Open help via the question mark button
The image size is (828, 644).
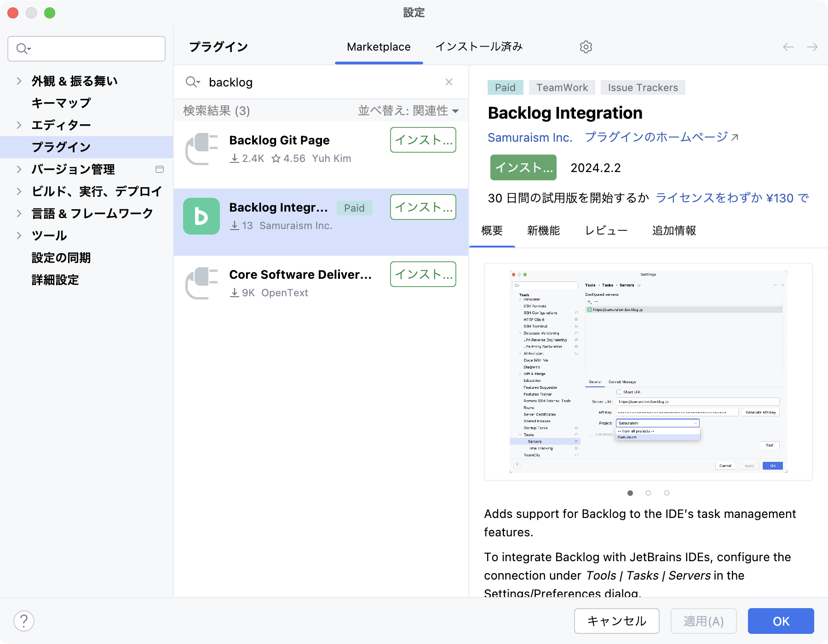pos(24,621)
